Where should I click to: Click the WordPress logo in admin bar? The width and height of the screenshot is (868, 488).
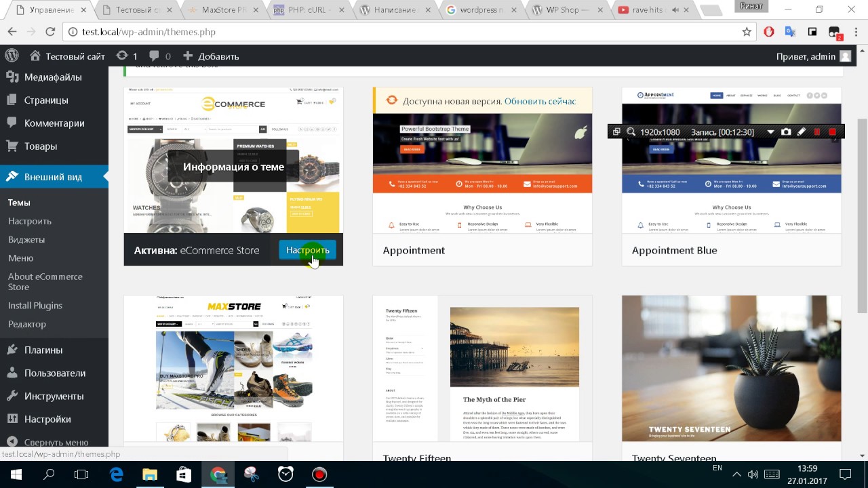point(12,56)
